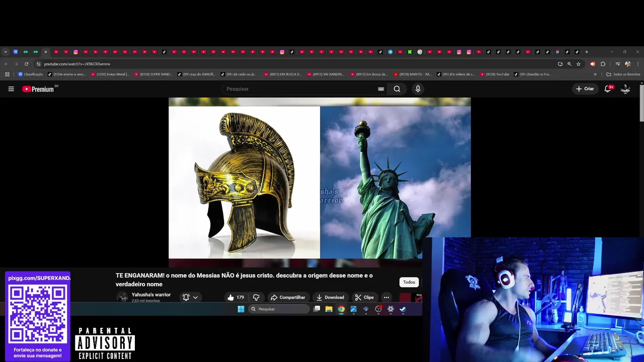
Task: Open on-screen keyboard icon in search box
Action: click(381, 89)
